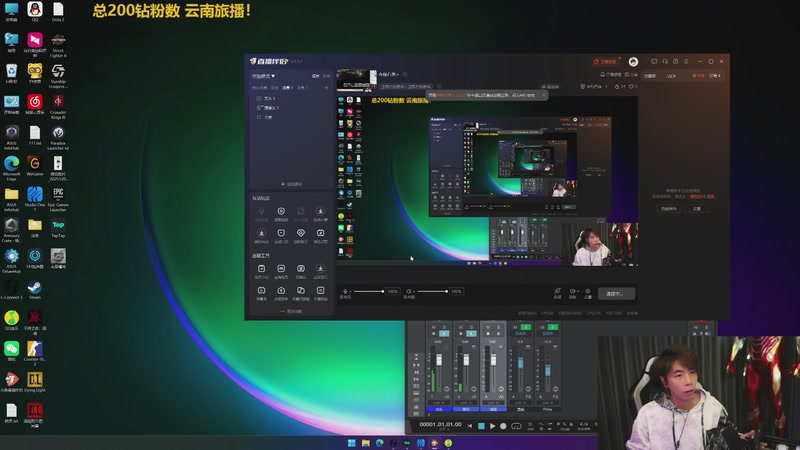Click play in the Studio One transport
Image resolution: width=800 pixels, height=450 pixels.
[x=492, y=426]
